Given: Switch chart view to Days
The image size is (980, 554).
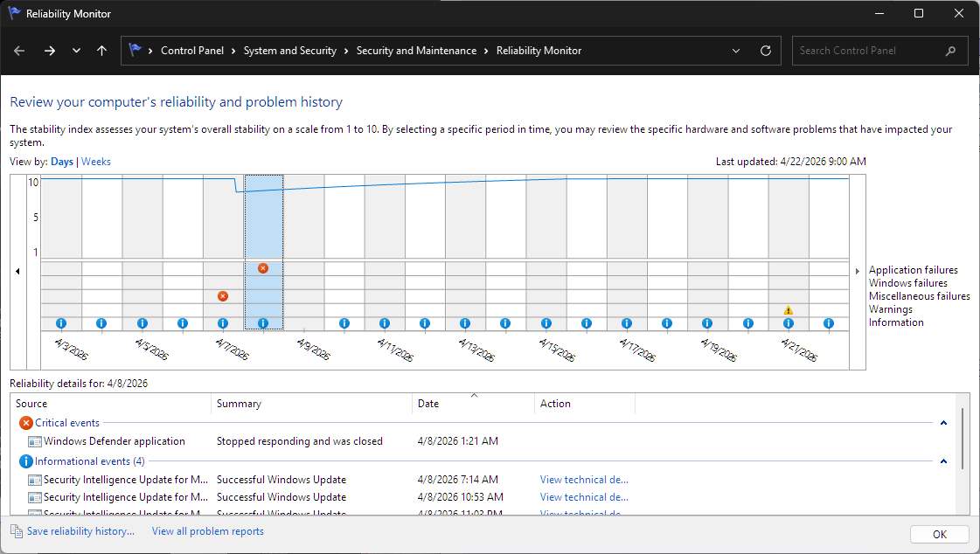Looking at the screenshot, I should [62, 162].
